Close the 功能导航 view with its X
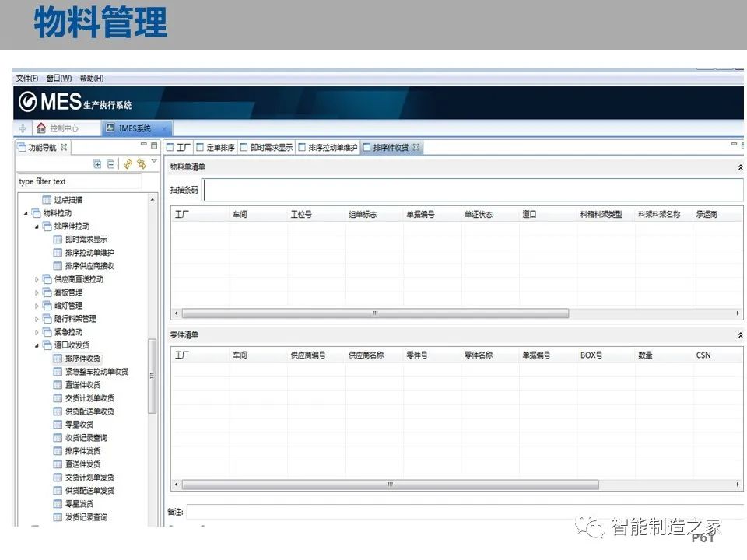Viewport: 747px width, 560px height. (64, 147)
